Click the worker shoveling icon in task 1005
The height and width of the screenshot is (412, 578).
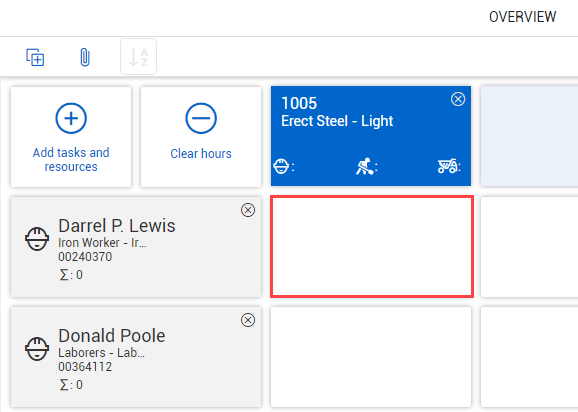[x=364, y=166]
